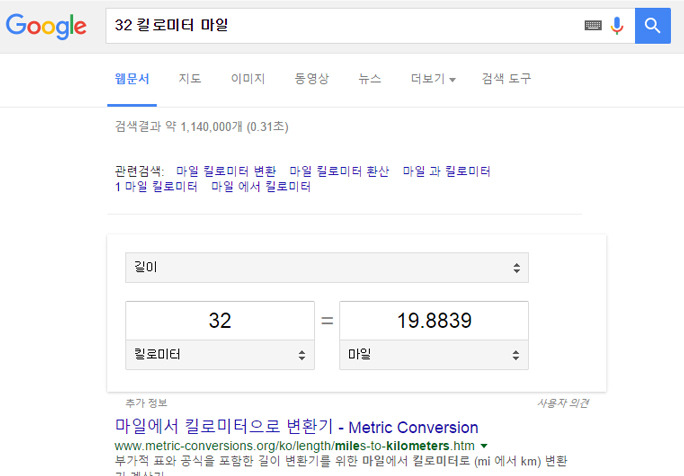Open the on-screen keyboard icon
Viewport: 684px width, 476px height.
pos(593,25)
